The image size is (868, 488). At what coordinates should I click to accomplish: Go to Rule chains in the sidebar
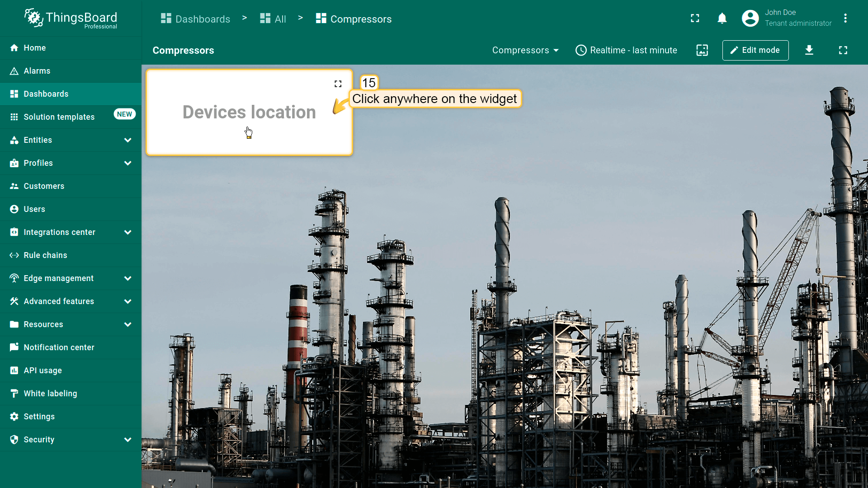[x=45, y=255]
